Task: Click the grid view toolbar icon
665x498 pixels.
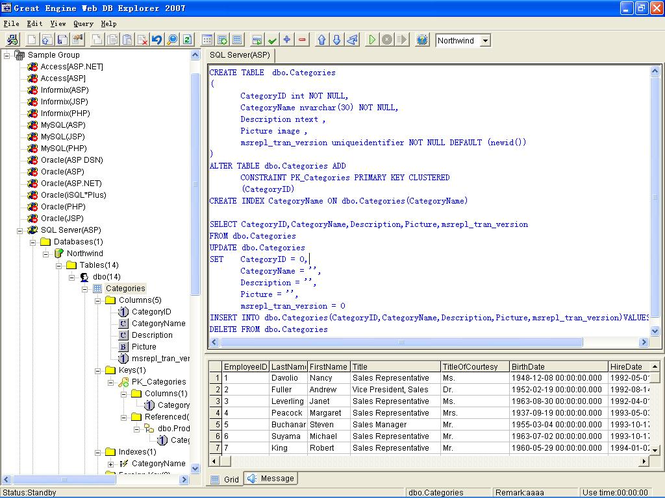Action: click(x=207, y=40)
